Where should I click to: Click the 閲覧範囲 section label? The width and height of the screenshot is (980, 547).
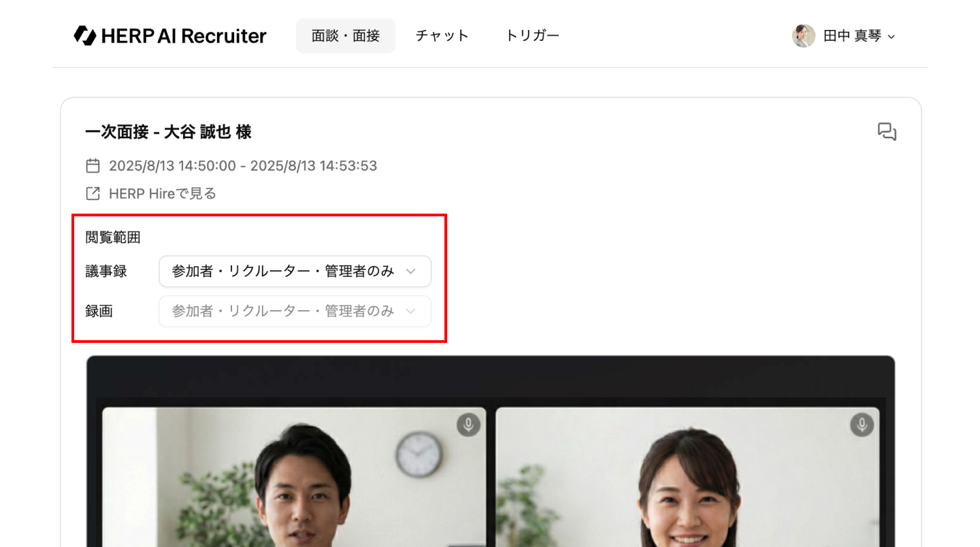click(x=113, y=237)
